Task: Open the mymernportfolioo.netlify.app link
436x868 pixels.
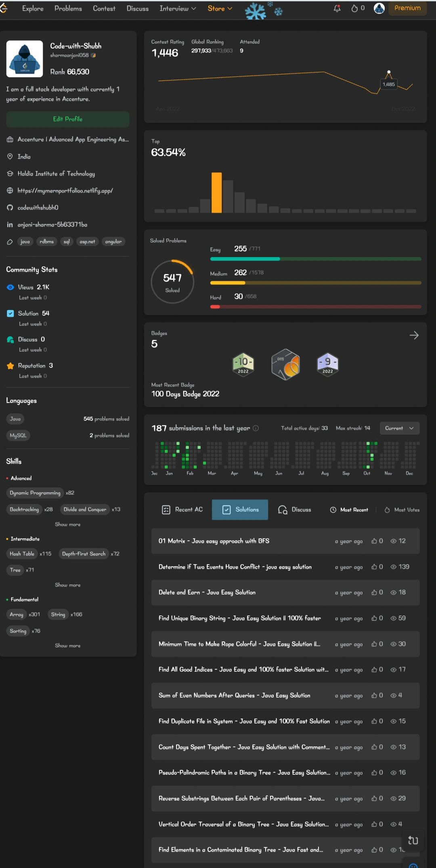Action: [x=65, y=191]
